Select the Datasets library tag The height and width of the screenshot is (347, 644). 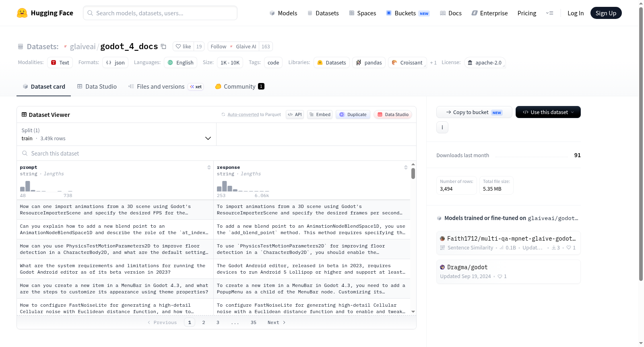[x=332, y=62]
